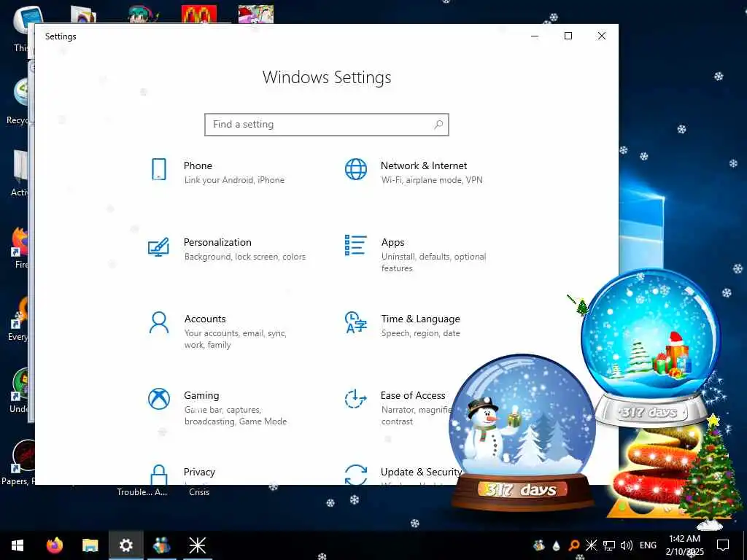Screen dimensions: 747x560
Task: Click the Settings gear taskbar button
Action: [x=125, y=545]
